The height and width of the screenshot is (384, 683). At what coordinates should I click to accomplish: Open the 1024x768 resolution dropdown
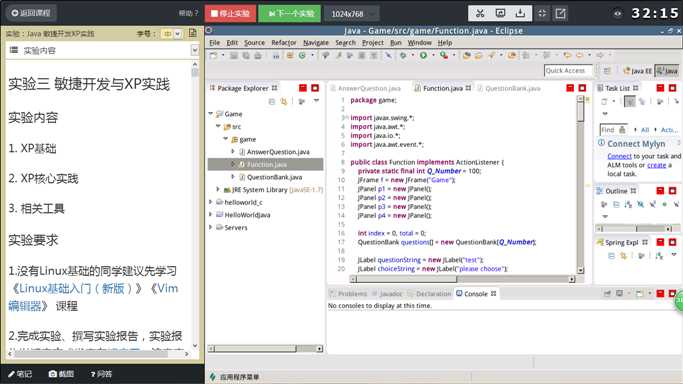352,13
